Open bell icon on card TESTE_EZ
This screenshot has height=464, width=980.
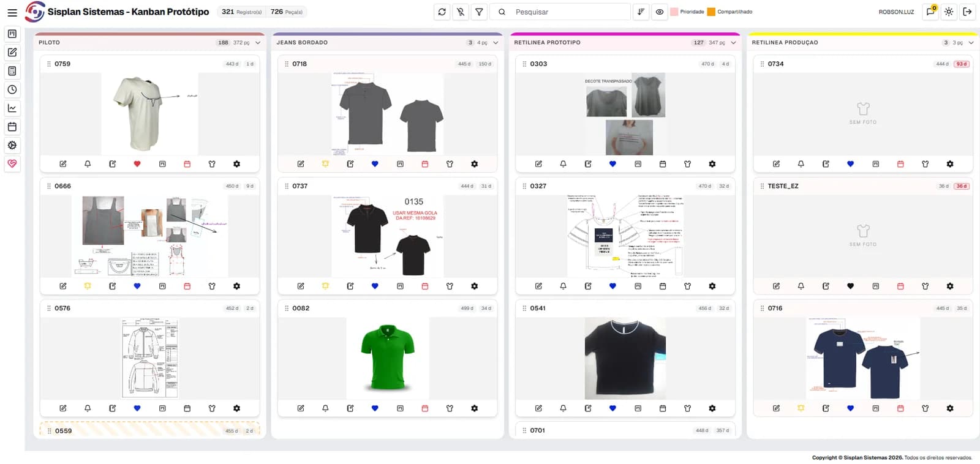[x=801, y=286]
